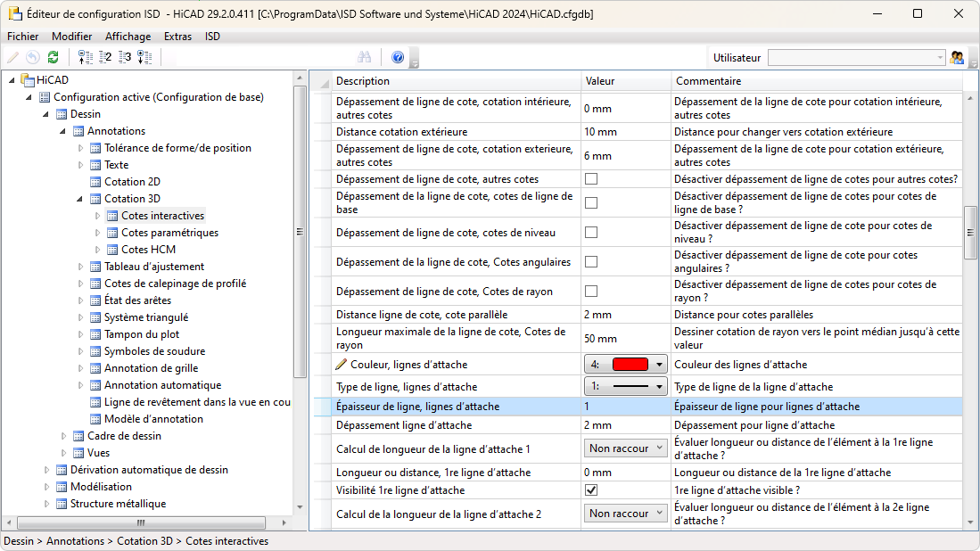Image resolution: width=980 pixels, height=551 pixels.
Task: Click the settings table vertical scrollbar thumb
Action: coord(970,233)
